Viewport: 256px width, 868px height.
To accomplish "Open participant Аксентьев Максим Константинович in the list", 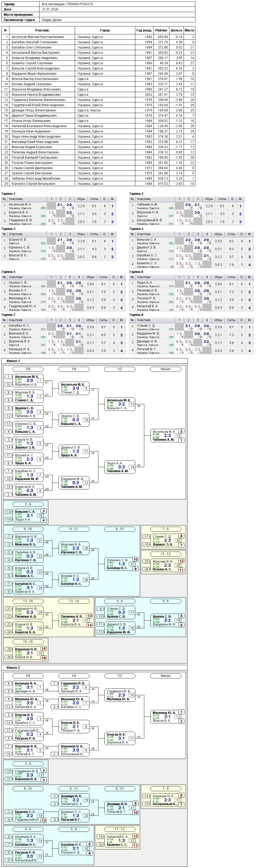I will tap(98, 37).
